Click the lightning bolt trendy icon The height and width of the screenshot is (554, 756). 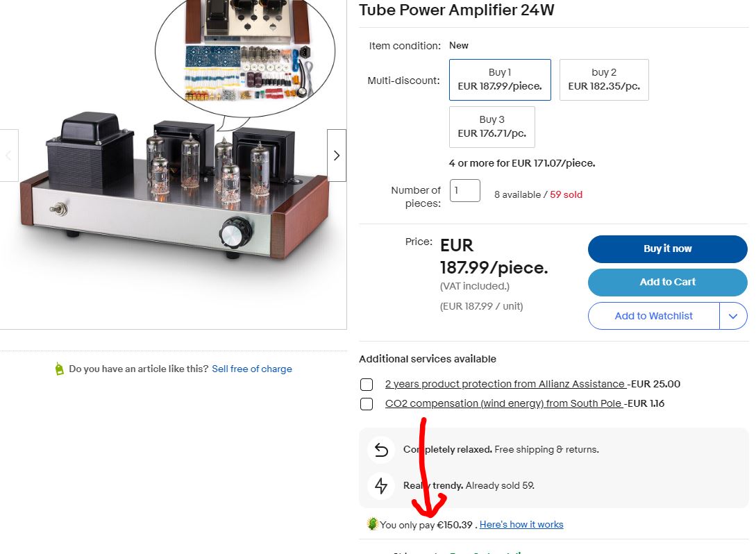(x=381, y=485)
